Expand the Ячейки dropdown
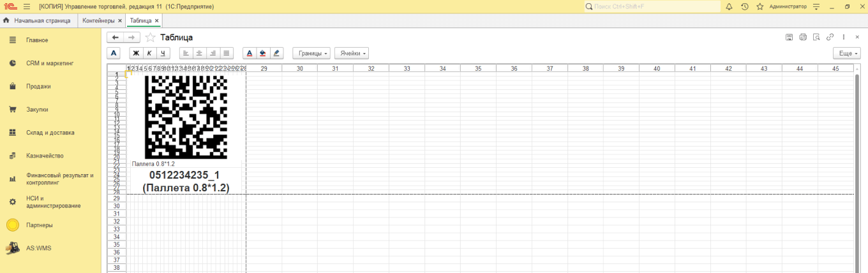The height and width of the screenshot is (273, 868). pyautogui.click(x=352, y=53)
